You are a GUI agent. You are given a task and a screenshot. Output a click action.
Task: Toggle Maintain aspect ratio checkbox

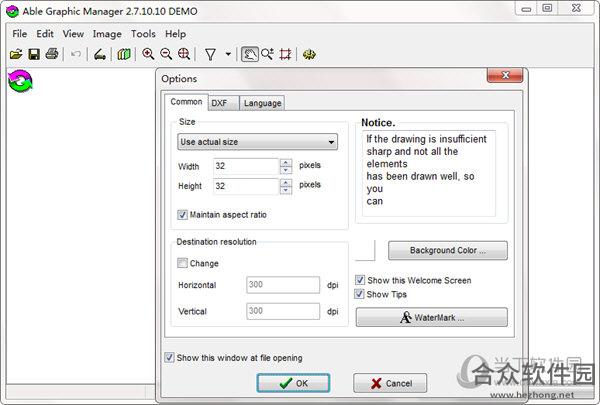(182, 215)
